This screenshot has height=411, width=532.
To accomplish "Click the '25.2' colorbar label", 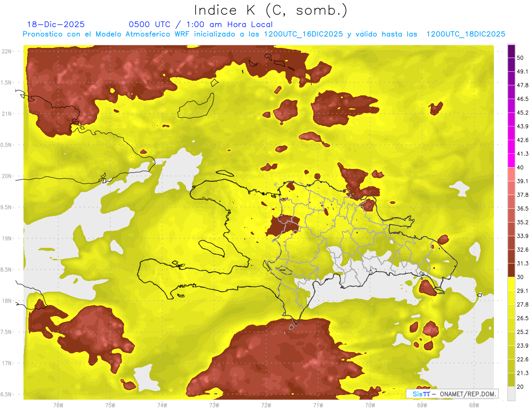I will click(x=523, y=332).
